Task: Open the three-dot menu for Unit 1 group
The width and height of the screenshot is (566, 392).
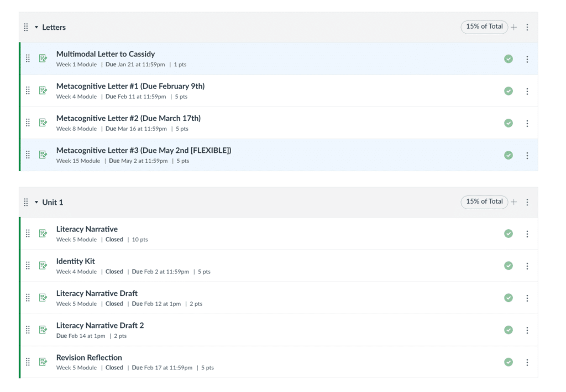Action: tap(527, 202)
